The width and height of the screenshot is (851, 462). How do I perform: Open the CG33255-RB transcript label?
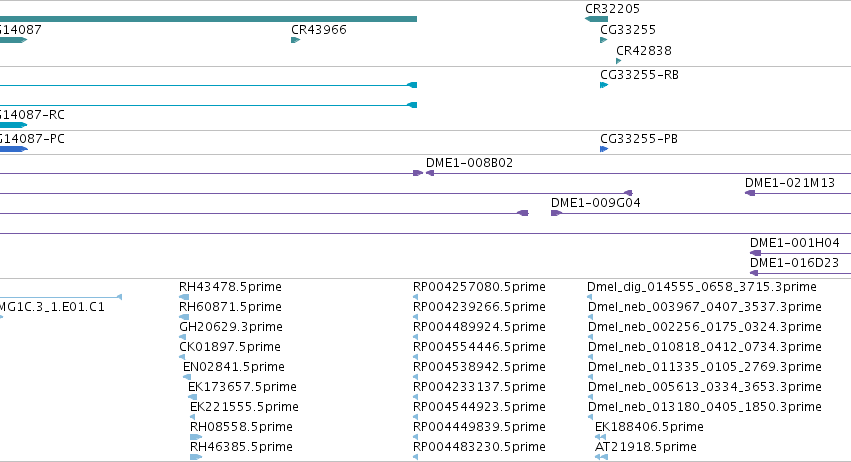639,74
